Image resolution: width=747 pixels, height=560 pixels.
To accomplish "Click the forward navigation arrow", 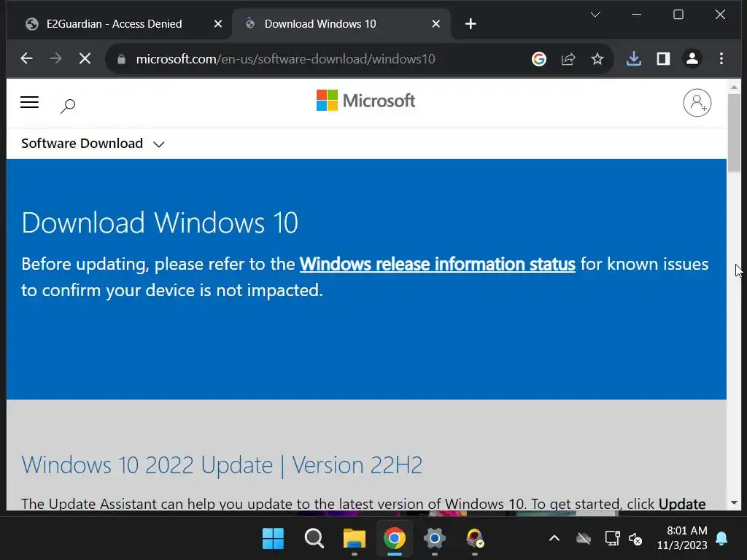I will [55, 58].
